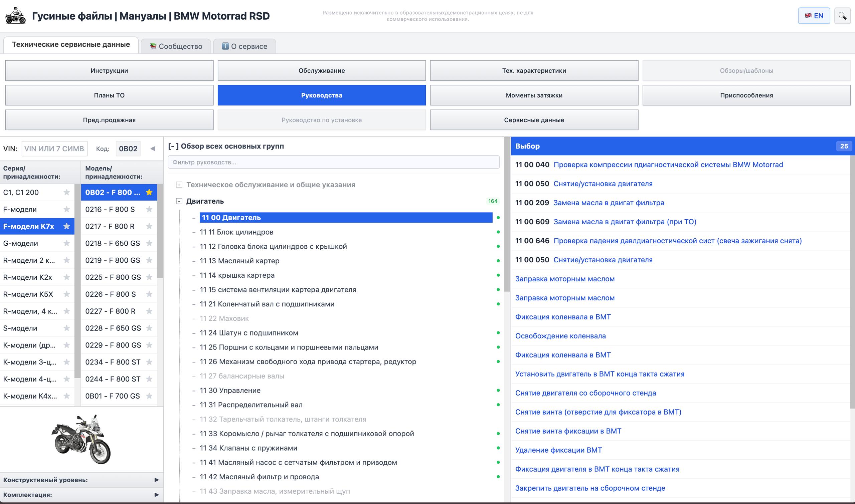Open Проверка компрессии manual 11 00 040
This screenshot has width=855, height=504.
(x=668, y=165)
